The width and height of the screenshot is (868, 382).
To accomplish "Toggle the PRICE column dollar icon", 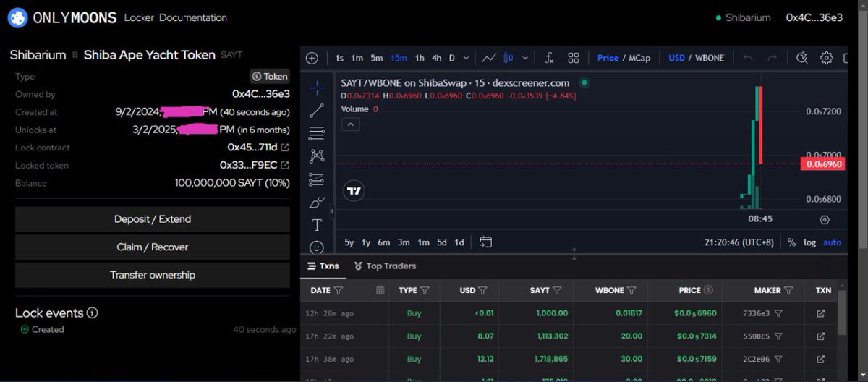I will coord(708,290).
